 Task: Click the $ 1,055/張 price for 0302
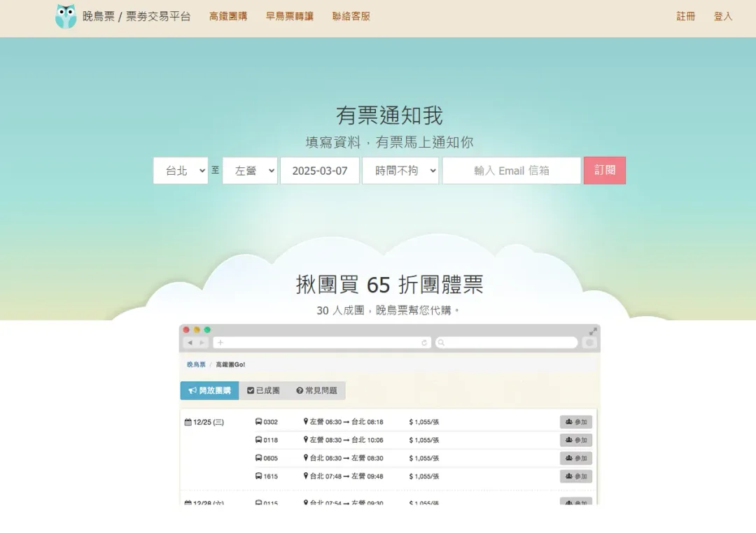[x=423, y=422]
